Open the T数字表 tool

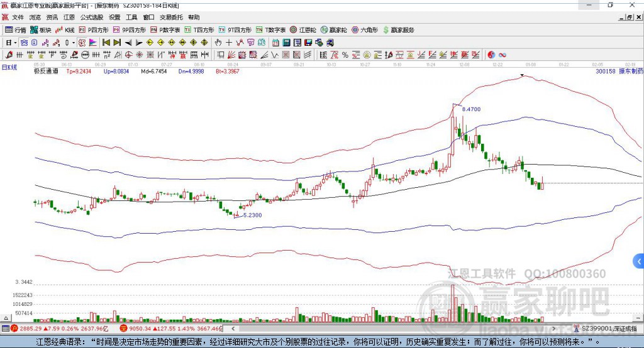(x=270, y=30)
